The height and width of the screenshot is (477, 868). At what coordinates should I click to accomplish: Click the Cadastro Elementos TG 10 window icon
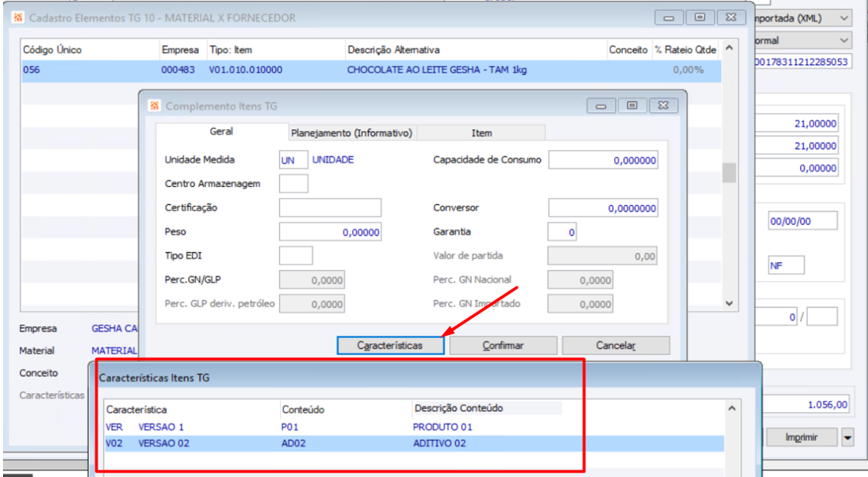click(x=18, y=18)
